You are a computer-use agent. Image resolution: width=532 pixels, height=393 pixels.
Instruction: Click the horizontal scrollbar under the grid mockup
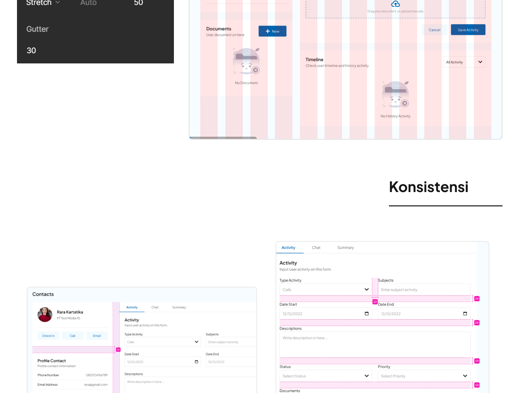coord(223,138)
